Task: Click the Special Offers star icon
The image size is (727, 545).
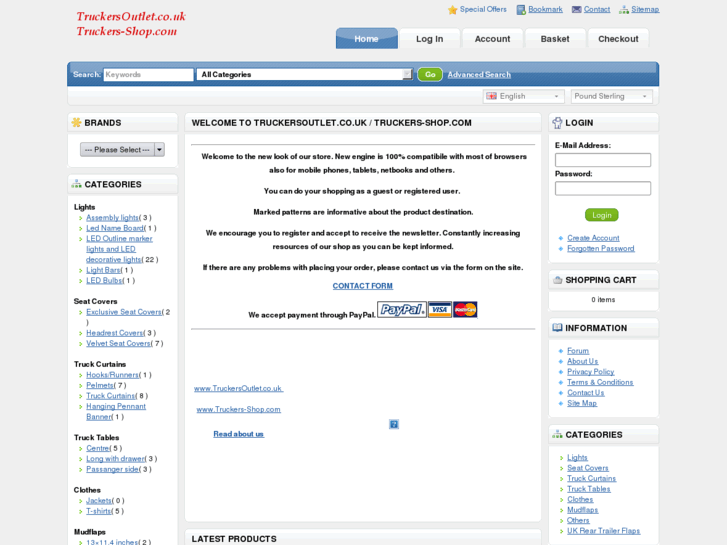Action: tap(453, 10)
